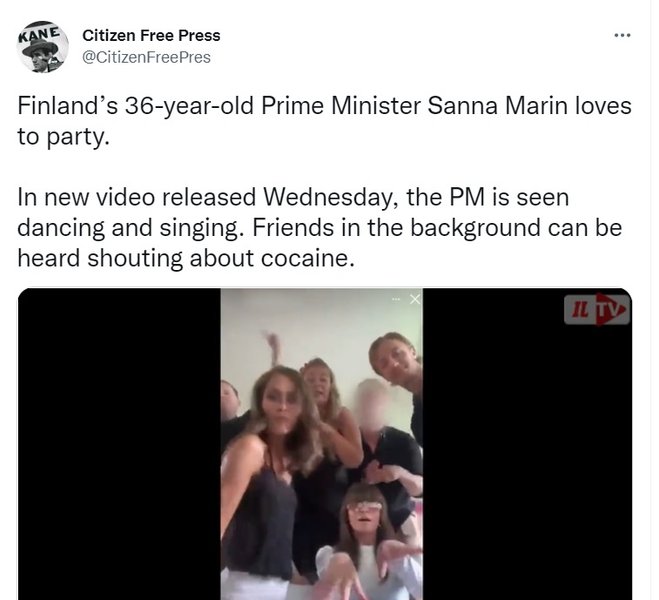Screen dimensions: 659x600
Task: Click the small three dots inside the video
Action: point(395,299)
